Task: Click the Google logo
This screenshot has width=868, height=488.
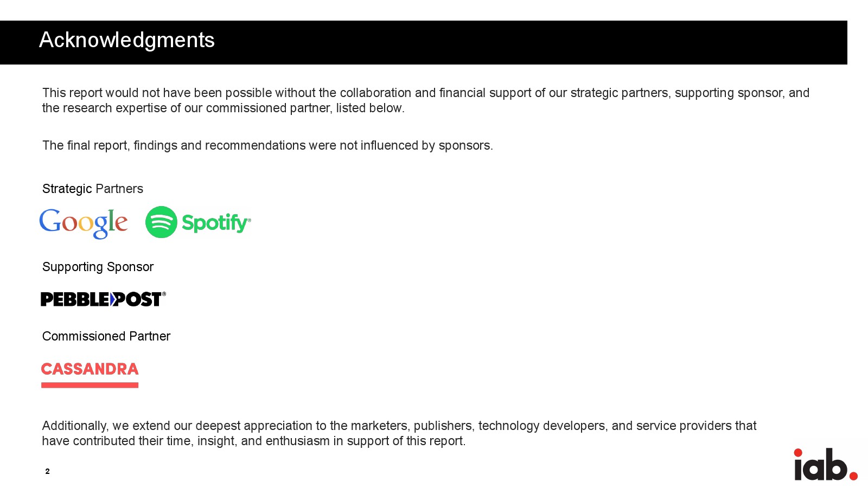Action: pyautogui.click(x=84, y=223)
